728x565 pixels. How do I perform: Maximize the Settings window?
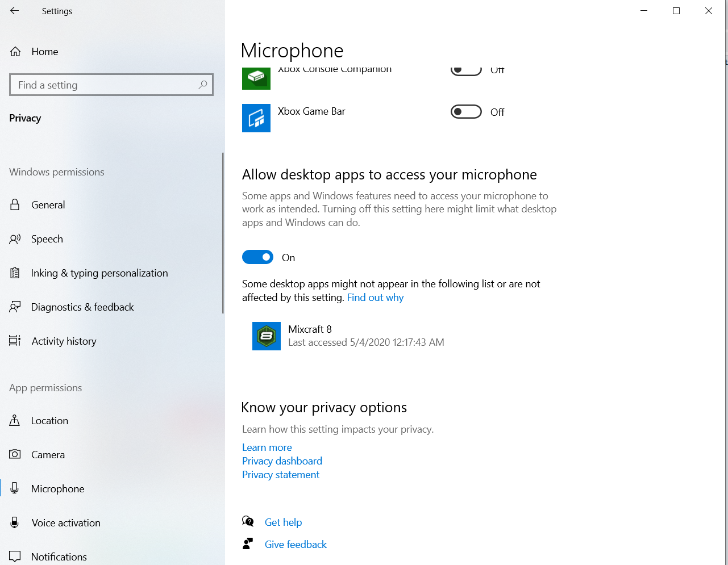pos(676,11)
